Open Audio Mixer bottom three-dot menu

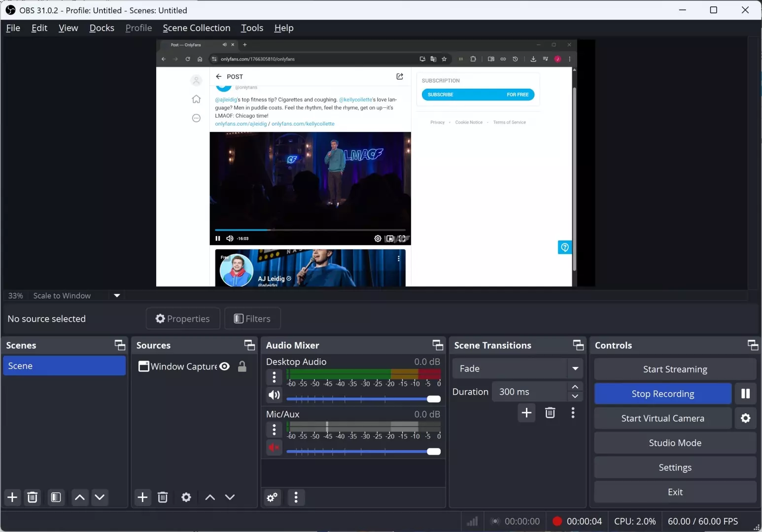[296, 498]
